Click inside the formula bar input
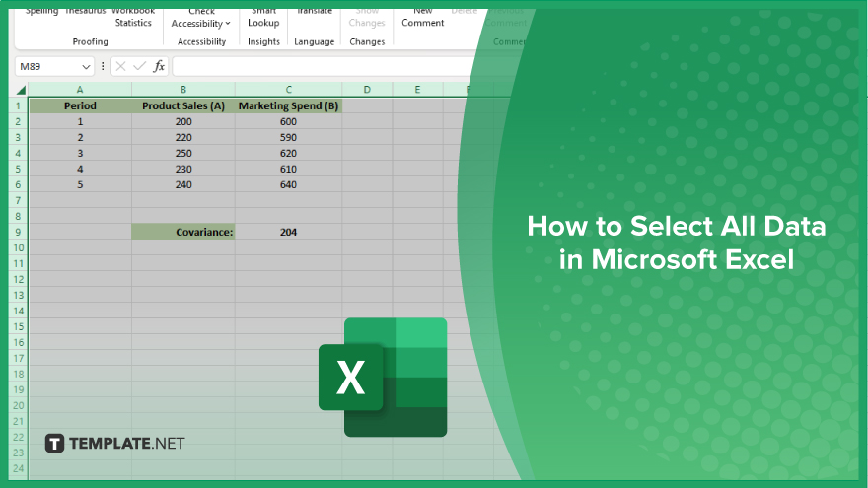Viewport: 868px width, 488px height. tap(326, 66)
